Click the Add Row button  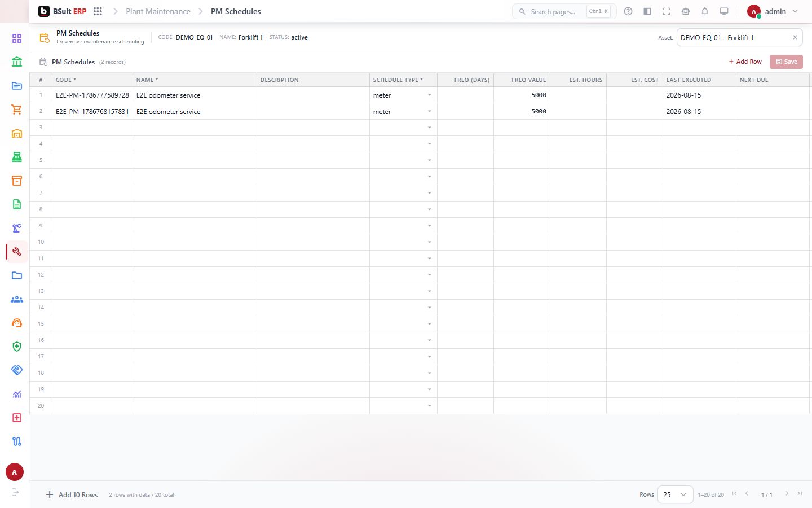[745, 62]
